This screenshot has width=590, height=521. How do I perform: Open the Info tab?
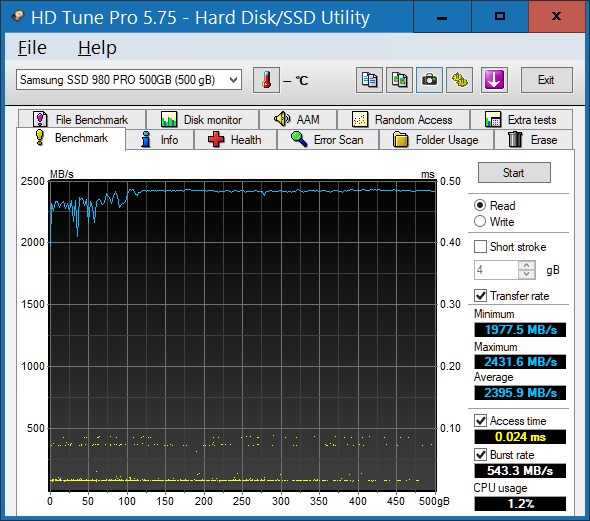click(x=160, y=140)
